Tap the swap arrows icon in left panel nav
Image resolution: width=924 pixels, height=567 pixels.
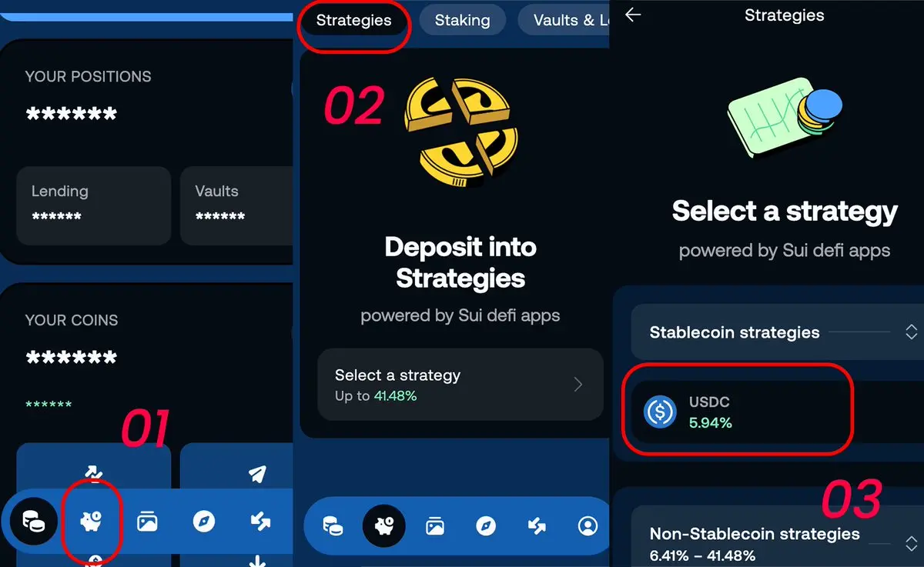[x=260, y=522]
